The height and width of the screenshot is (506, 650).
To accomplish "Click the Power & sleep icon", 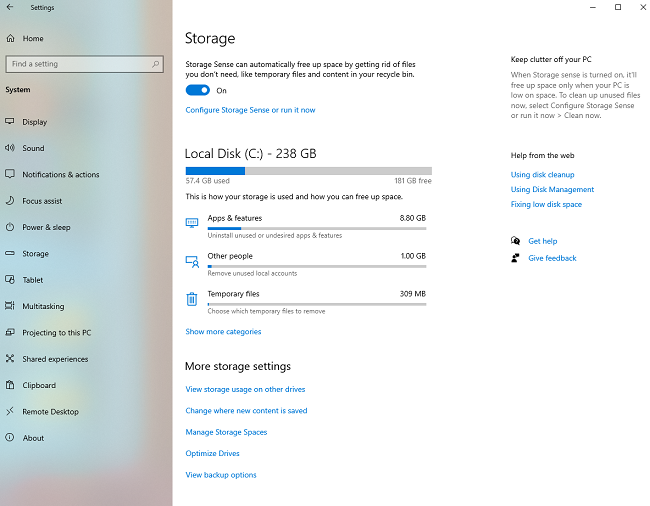I will click(10, 227).
